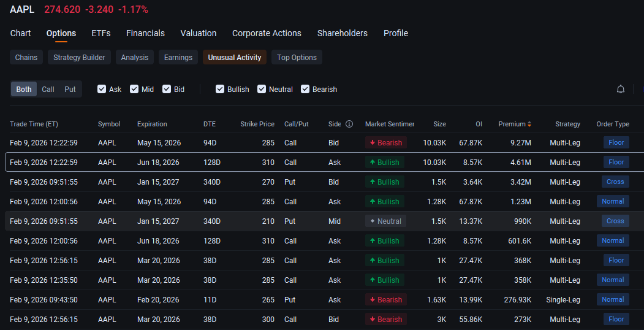The width and height of the screenshot is (644, 330).
Task: Click the Strategy column header
Action: [567, 124]
